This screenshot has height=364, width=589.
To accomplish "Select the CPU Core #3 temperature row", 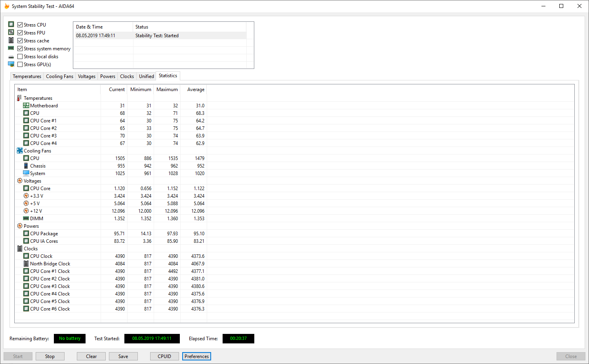I will pos(111,136).
